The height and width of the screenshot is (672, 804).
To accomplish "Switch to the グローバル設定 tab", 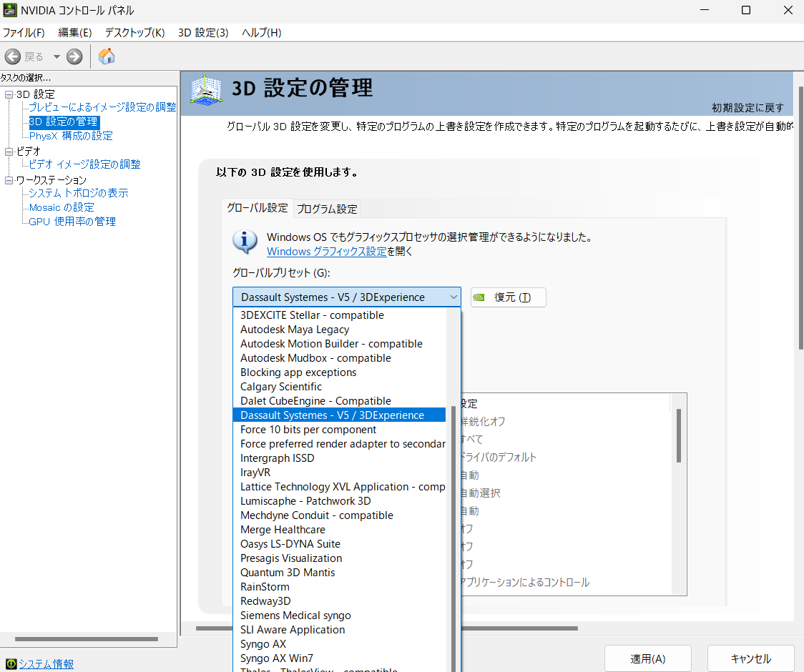I will [258, 207].
